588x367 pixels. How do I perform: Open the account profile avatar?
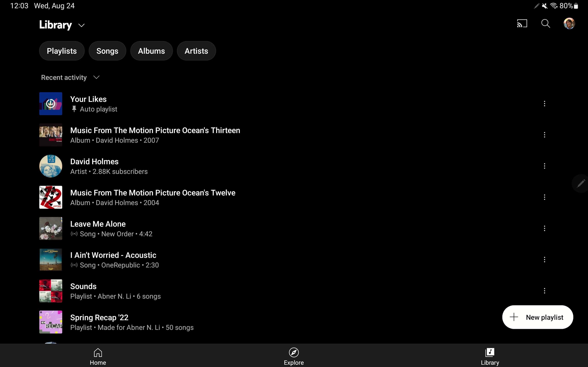pos(569,24)
